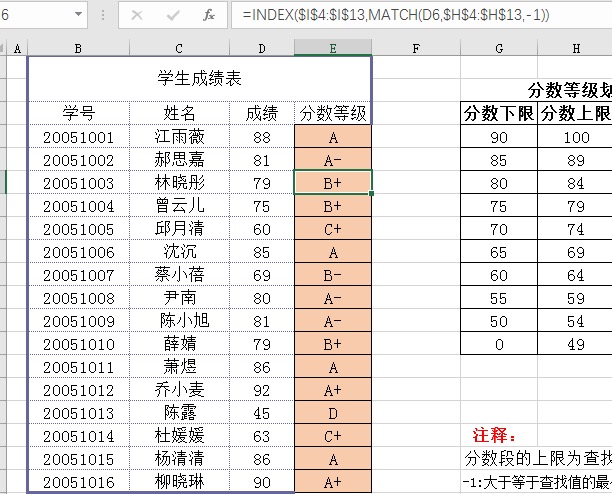
Task: Click the 学号 header cell
Action: (x=79, y=114)
